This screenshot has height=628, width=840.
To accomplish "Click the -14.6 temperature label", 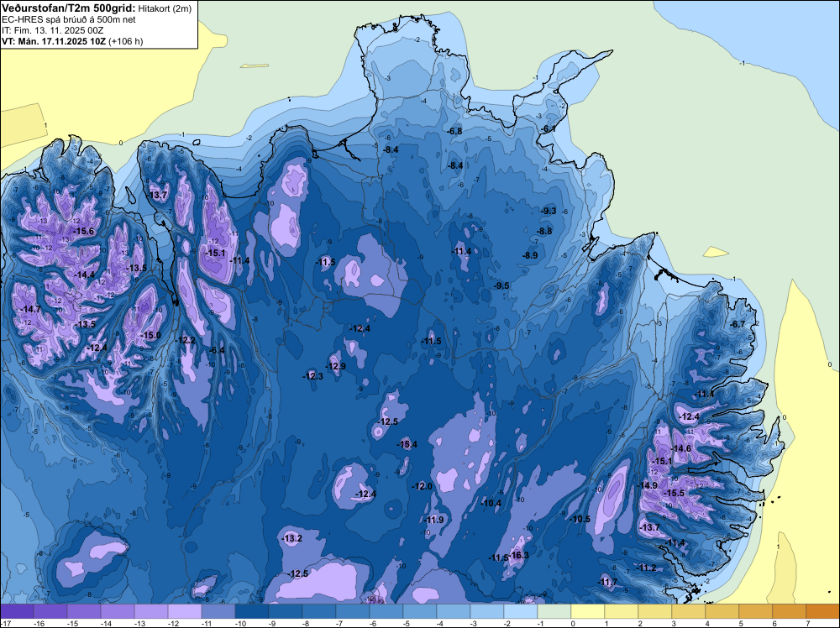I will tap(681, 448).
